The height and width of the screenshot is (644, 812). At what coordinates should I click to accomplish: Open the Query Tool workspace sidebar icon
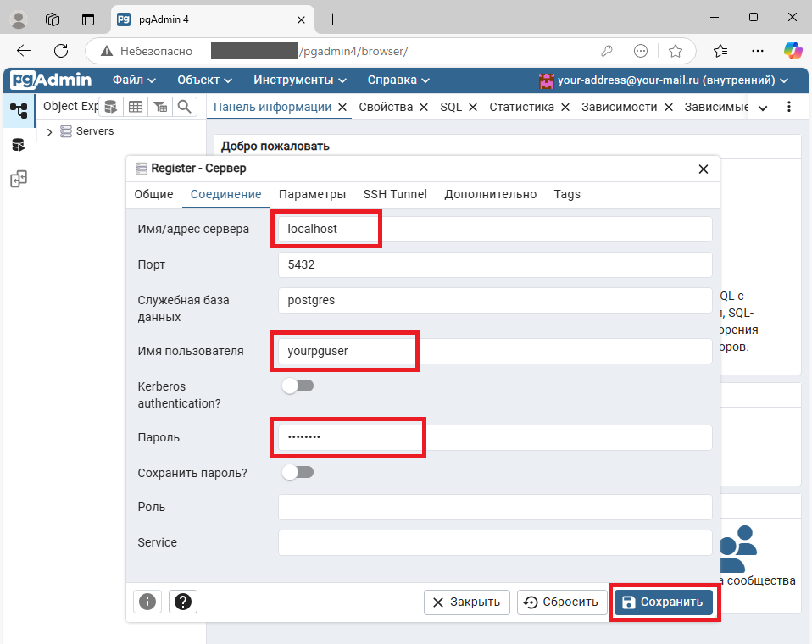tap(19, 145)
